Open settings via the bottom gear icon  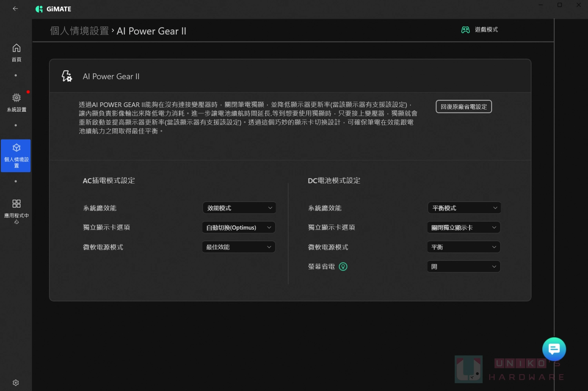(16, 383)
